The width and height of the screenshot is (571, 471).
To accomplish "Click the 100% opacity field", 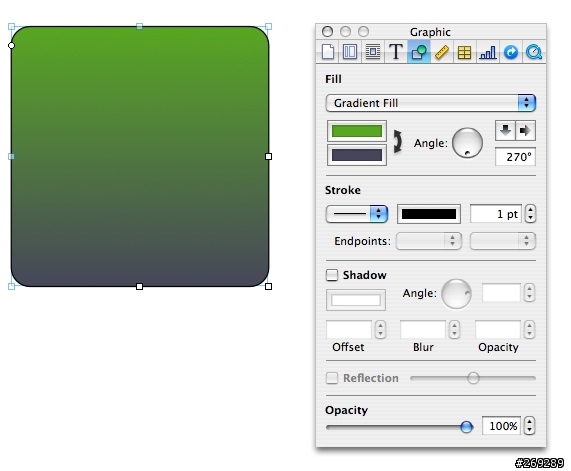I will (501, 425).
